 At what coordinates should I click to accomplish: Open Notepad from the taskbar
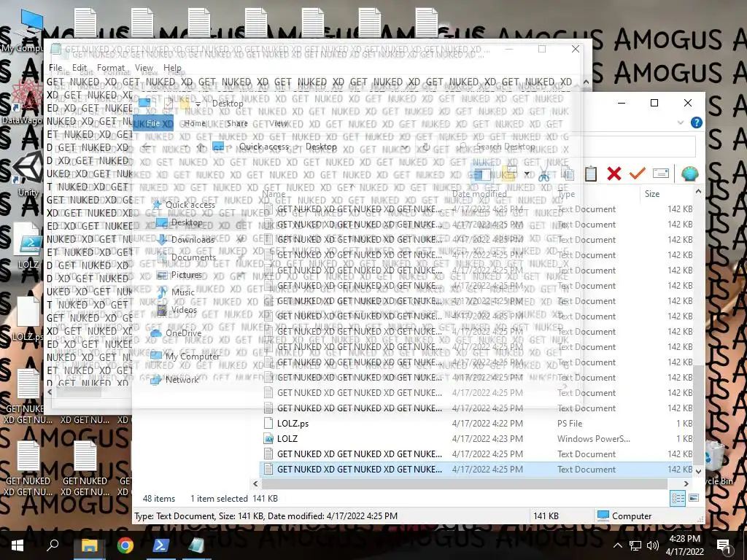[196, 545]
